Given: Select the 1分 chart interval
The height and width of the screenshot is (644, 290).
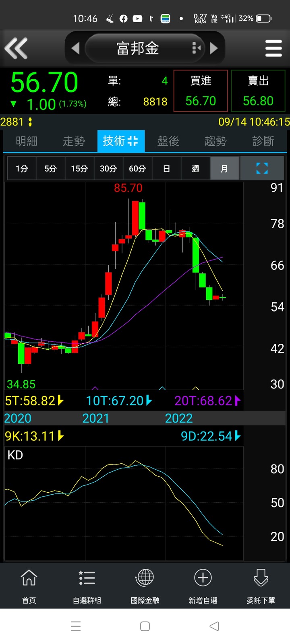Looking at the screenshot, I should pyautogui.click(x=22, y=168).
